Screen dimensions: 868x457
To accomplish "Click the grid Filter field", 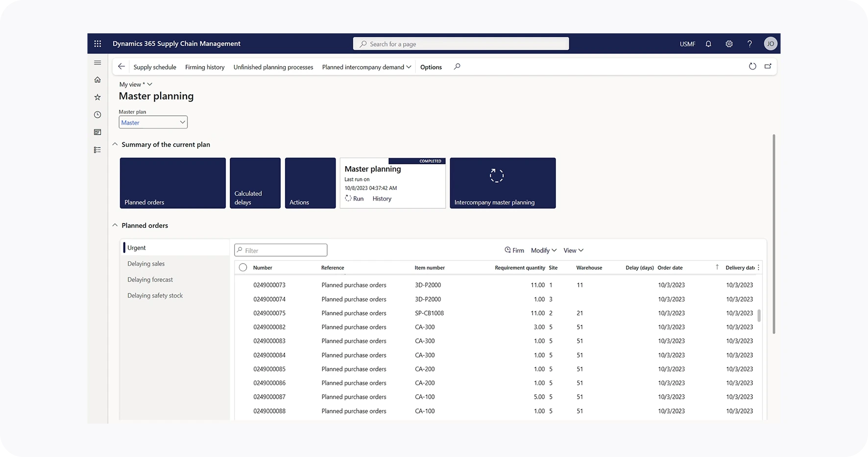I will click(281, 250).
